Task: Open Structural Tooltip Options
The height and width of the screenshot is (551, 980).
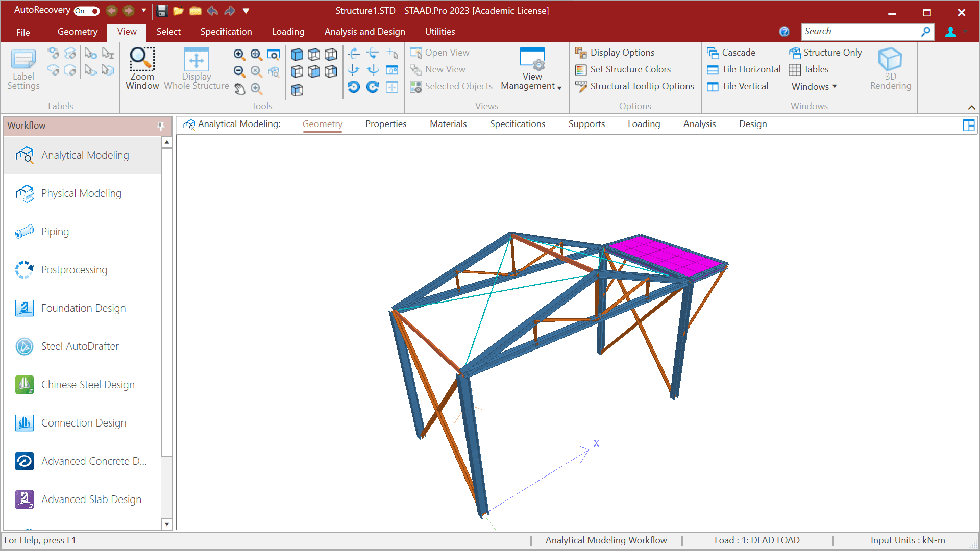Action: tap(642, 86)
